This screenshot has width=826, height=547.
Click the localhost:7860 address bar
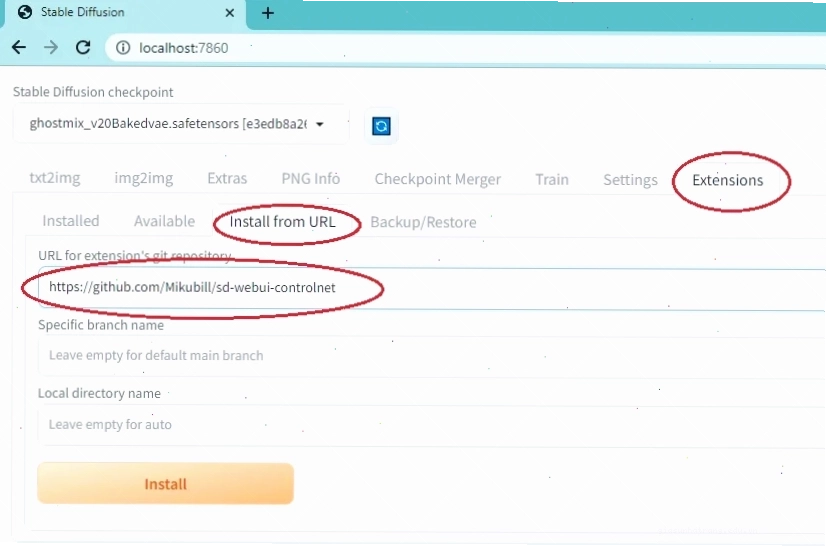[x=466, y=48]
